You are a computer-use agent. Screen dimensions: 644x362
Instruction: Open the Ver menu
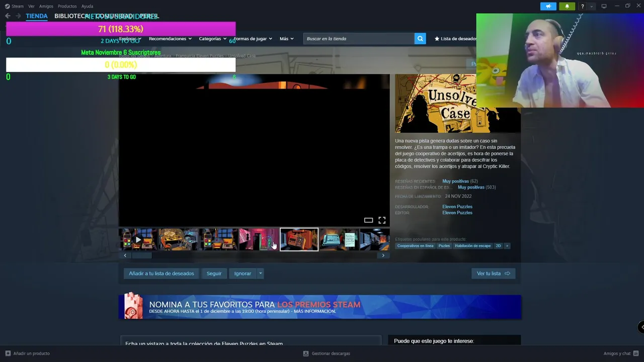[x=31, y=6]
